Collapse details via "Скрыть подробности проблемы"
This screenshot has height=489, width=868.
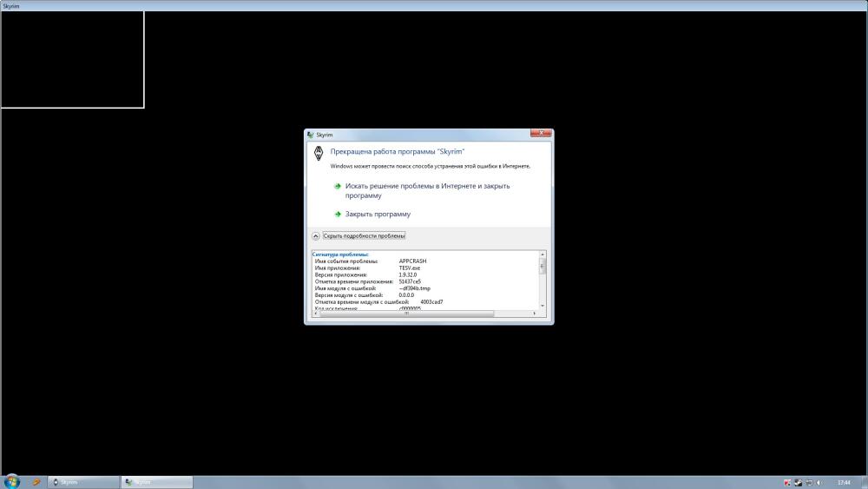click(364, 236)
